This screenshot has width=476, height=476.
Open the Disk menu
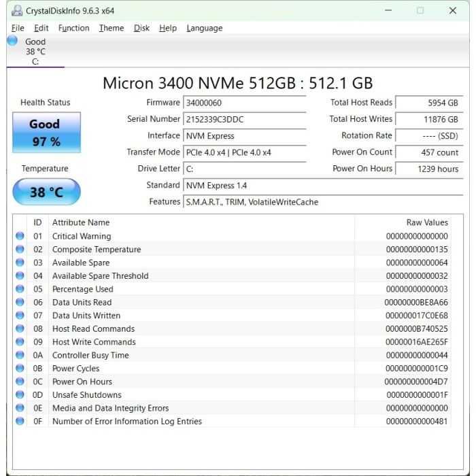141,29
